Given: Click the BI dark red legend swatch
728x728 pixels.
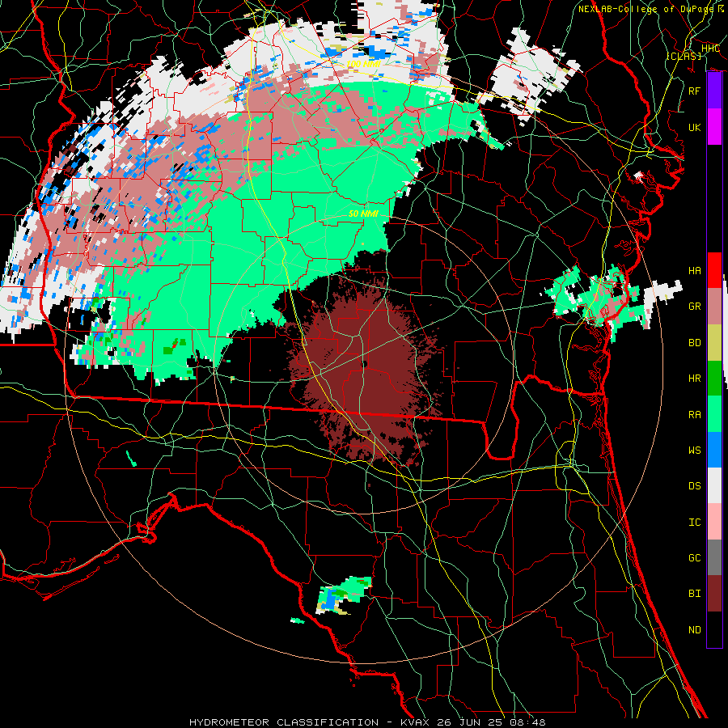Looking at the screenshot, I should pyautogui.click(x=714, y=594).
